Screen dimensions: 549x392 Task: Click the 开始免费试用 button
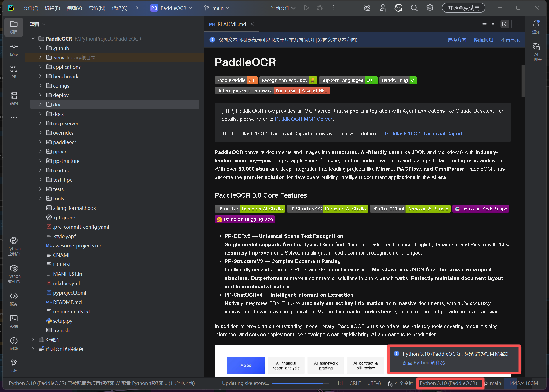463,8
